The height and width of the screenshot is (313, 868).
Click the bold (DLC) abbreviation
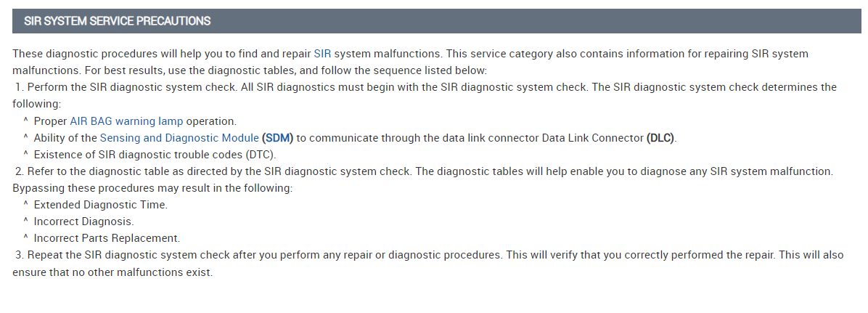point(660,138)
